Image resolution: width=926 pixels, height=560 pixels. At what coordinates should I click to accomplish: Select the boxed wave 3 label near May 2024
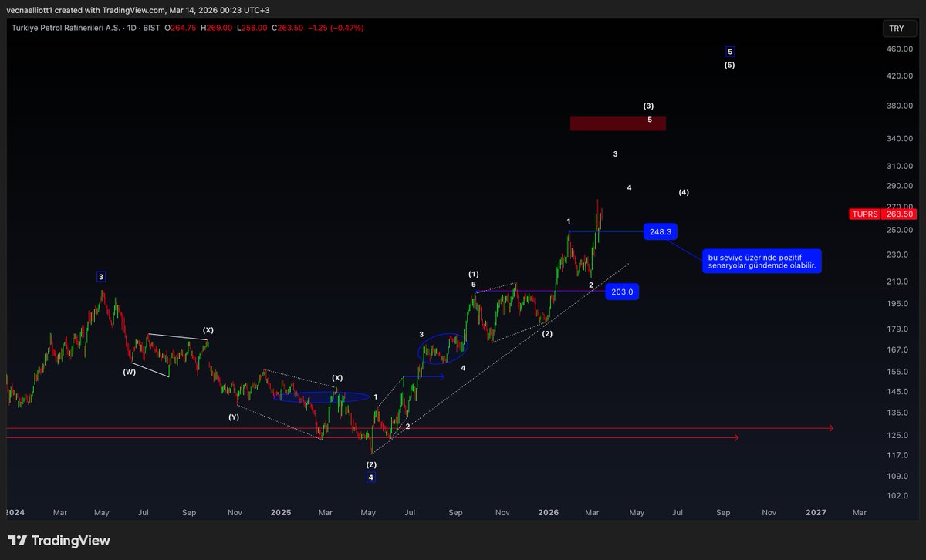(101, 276)
